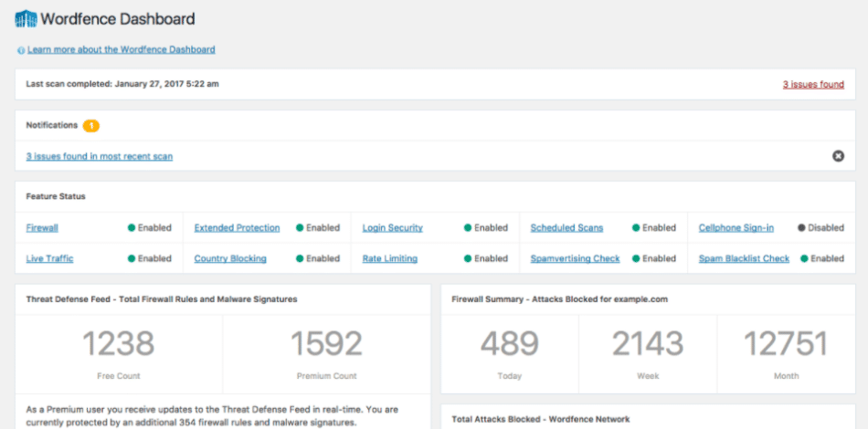Open the Spamvertising Check feature

[x=575, y=258]
